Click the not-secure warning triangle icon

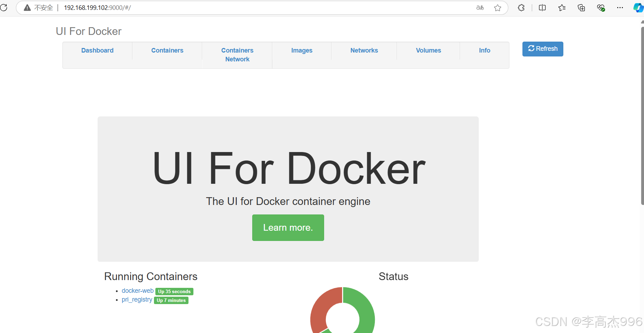27,8
